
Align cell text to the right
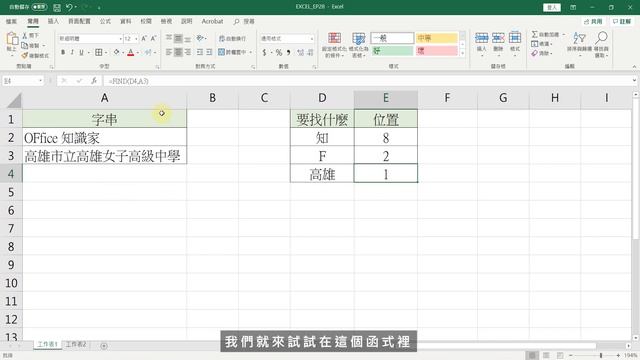click(x=187, y=52)
